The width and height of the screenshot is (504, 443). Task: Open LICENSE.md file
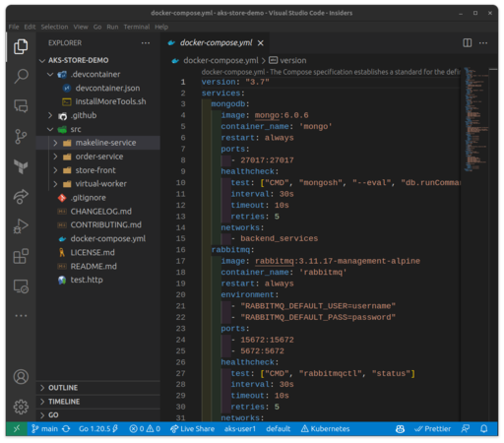point(93,252)
